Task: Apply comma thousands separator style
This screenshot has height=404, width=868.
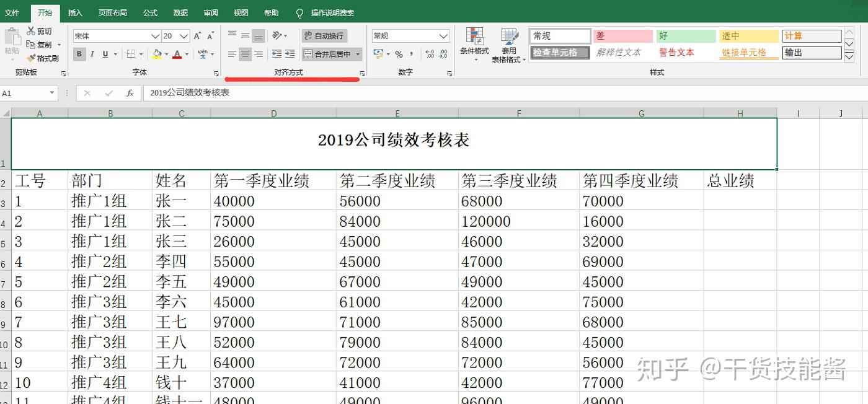Action: [411, 54]
